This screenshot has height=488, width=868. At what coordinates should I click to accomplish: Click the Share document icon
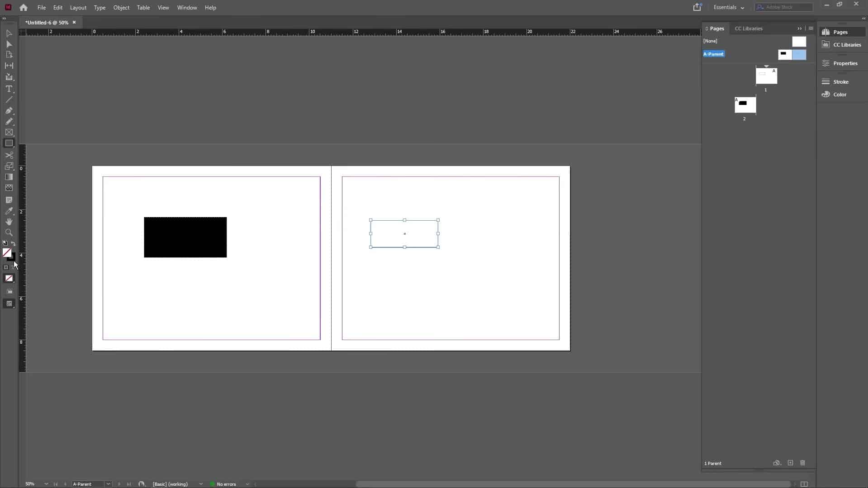697,7
